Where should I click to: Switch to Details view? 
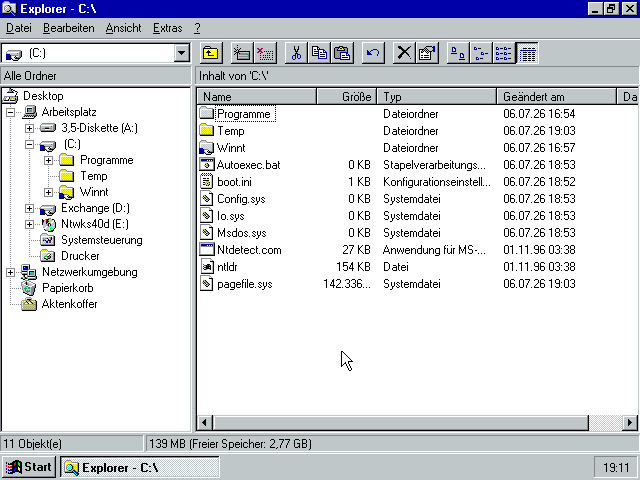click(527, 53)
